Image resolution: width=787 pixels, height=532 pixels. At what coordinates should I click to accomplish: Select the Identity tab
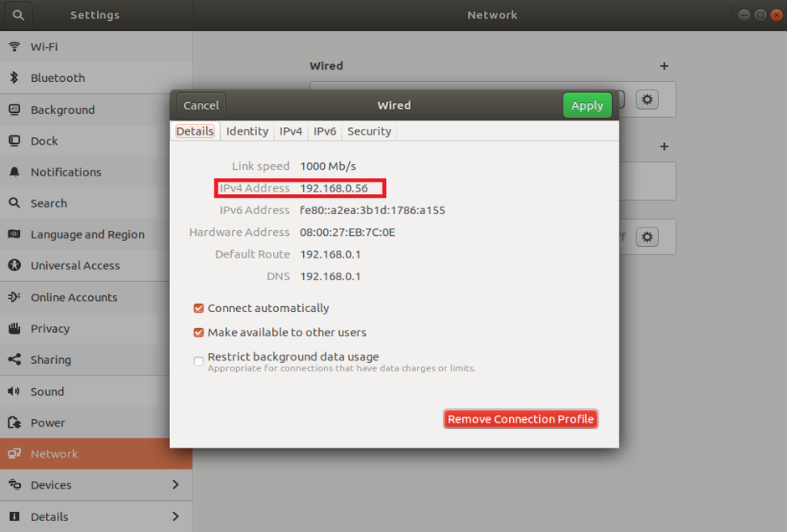(x=247, y=131)
